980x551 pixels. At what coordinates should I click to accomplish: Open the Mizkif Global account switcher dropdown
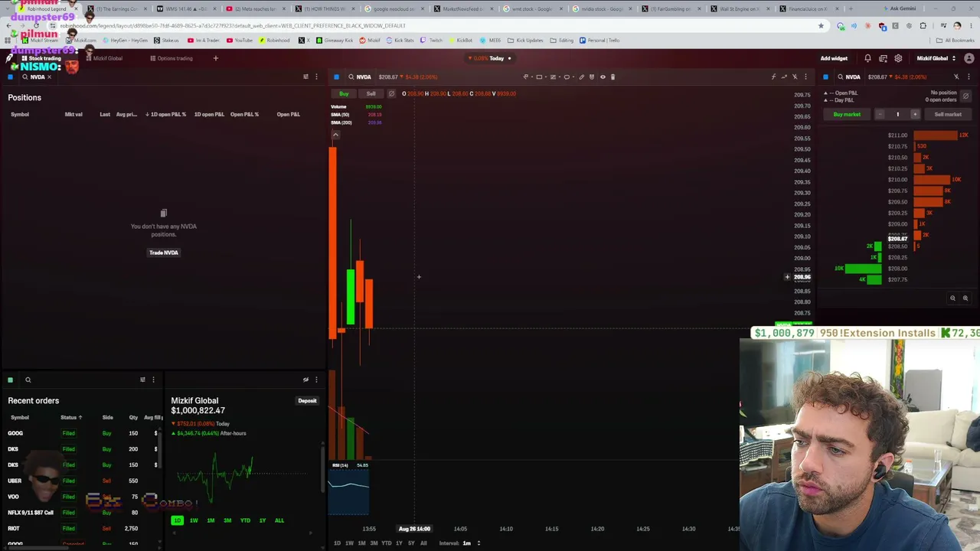point(936,58)
